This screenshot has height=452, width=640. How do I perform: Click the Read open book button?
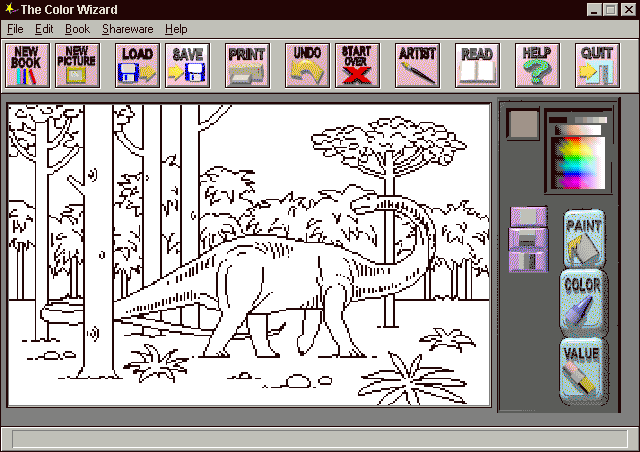click(477, 65)
